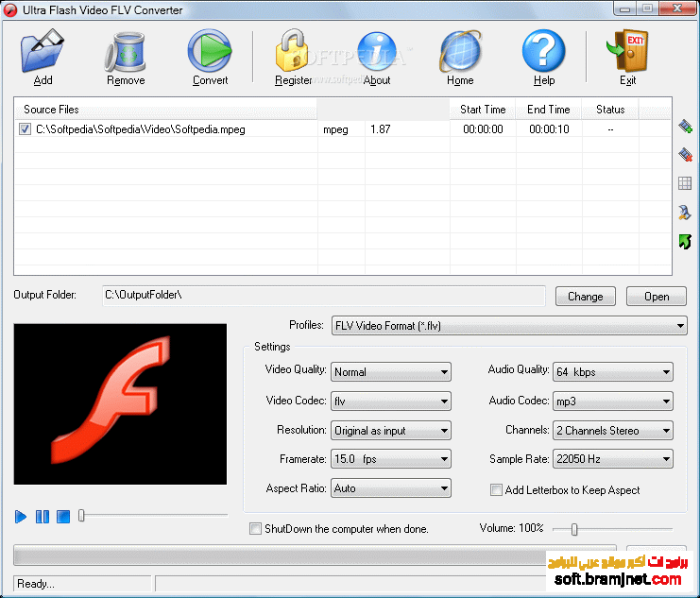The width and height of the screenshot is (700, 598).
Task: Click the grid side icon
Action: coord(685,183)
